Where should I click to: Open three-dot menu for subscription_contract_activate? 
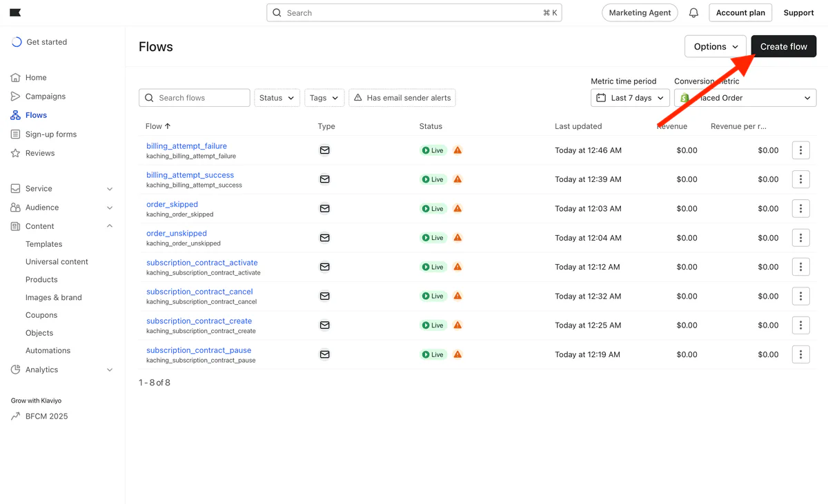800,267
